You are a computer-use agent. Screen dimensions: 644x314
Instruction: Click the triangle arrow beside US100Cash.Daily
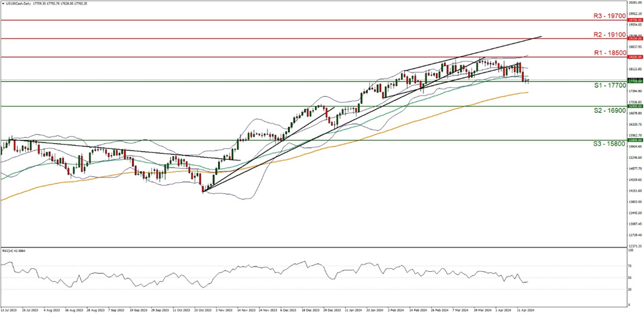pyautogui.click(x=3, y=3)
